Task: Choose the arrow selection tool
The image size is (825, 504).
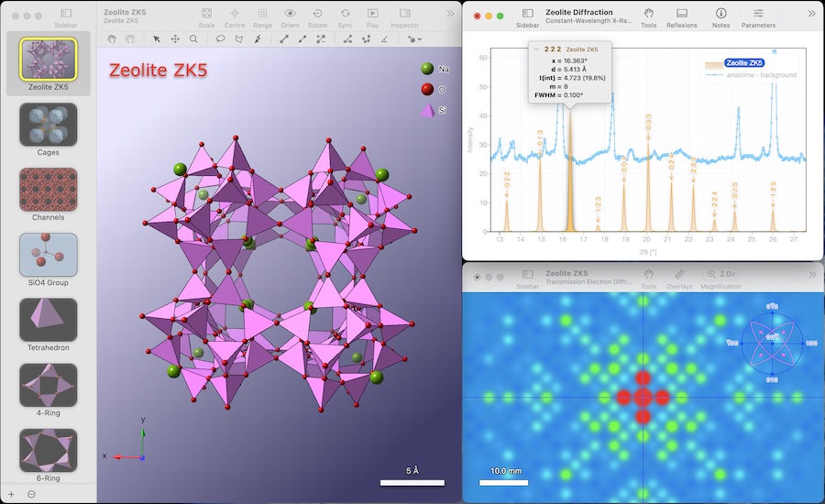Action: (x=156, y=38)
